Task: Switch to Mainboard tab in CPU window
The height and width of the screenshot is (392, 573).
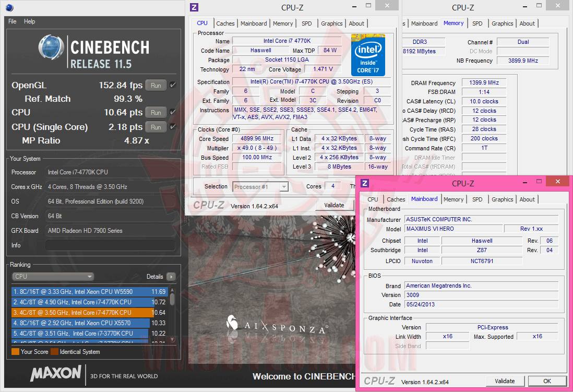Action: pyautogui.click(x=254, y=23)
